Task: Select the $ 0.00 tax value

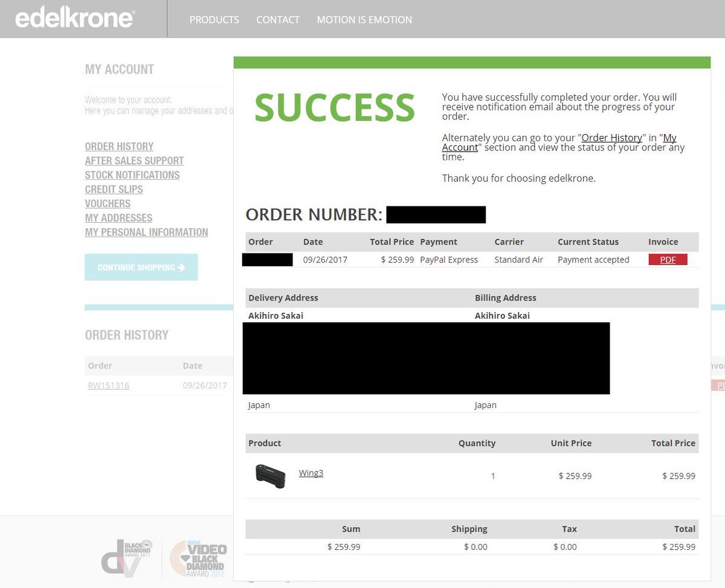Action: pyautogui.click(x=565, y=547)
